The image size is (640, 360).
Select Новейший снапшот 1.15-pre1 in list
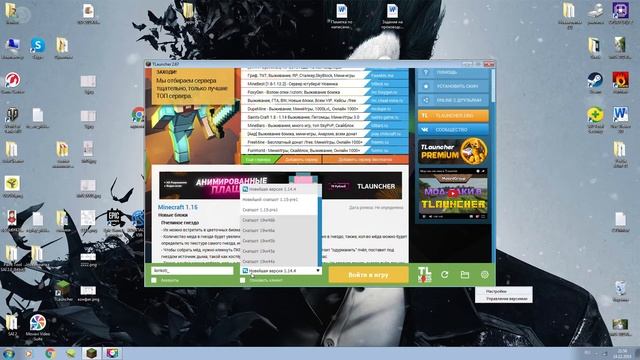pyautogui.click(x=279, y=200)
